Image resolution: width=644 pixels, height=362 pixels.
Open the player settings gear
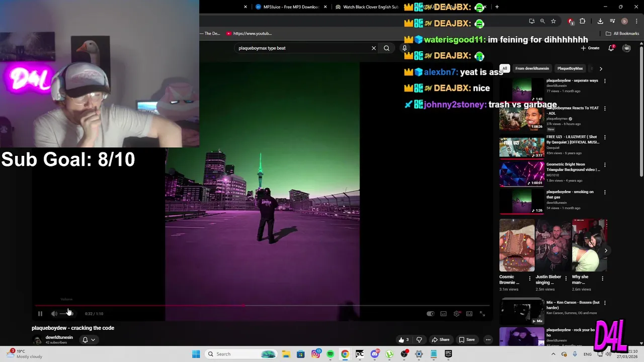(x=456, y=314)
